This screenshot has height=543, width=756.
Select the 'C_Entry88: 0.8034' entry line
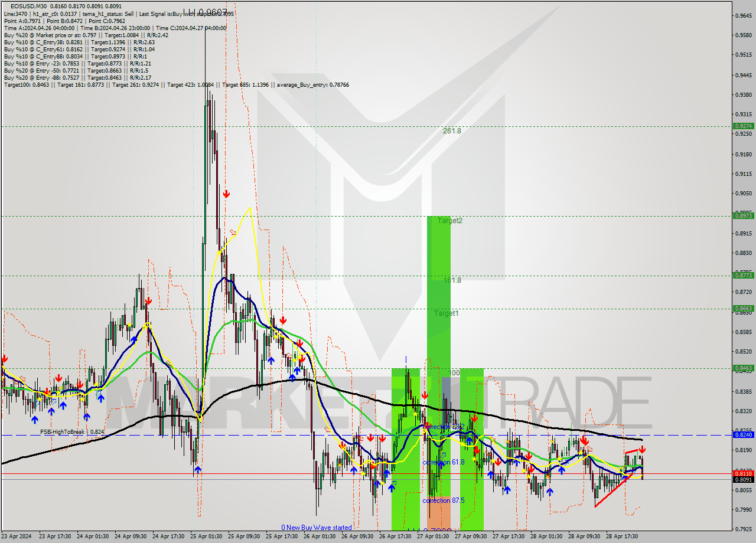tap(74, 56)
